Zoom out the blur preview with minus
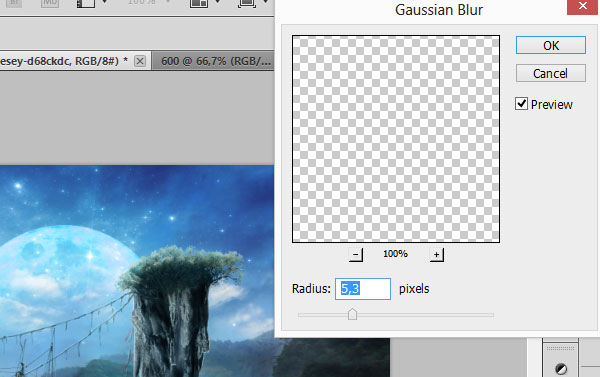 click(x=356, y=254)
